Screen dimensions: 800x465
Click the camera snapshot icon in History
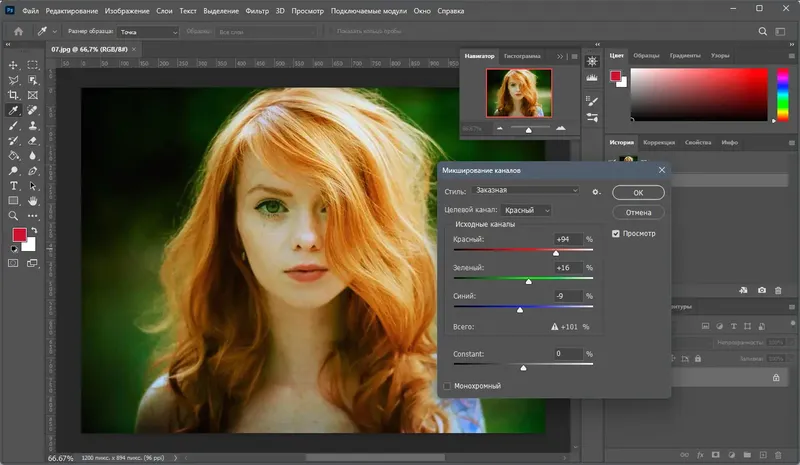tap(762, 290)
